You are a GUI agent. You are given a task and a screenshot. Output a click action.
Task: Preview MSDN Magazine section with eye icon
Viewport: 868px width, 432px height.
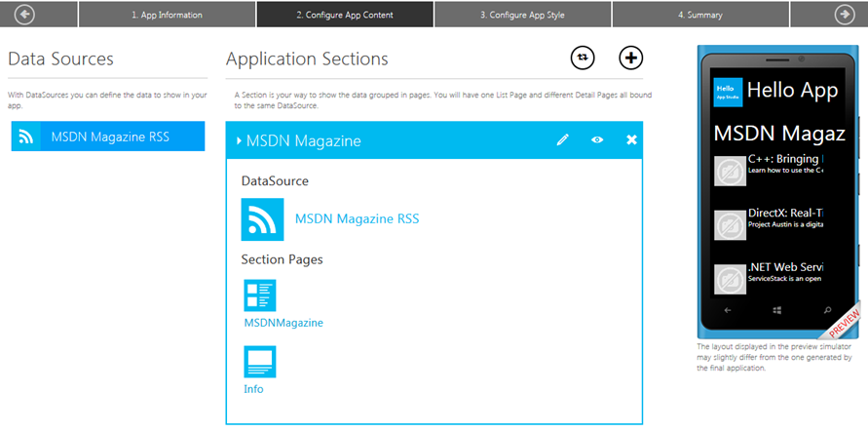coord(597,139)
